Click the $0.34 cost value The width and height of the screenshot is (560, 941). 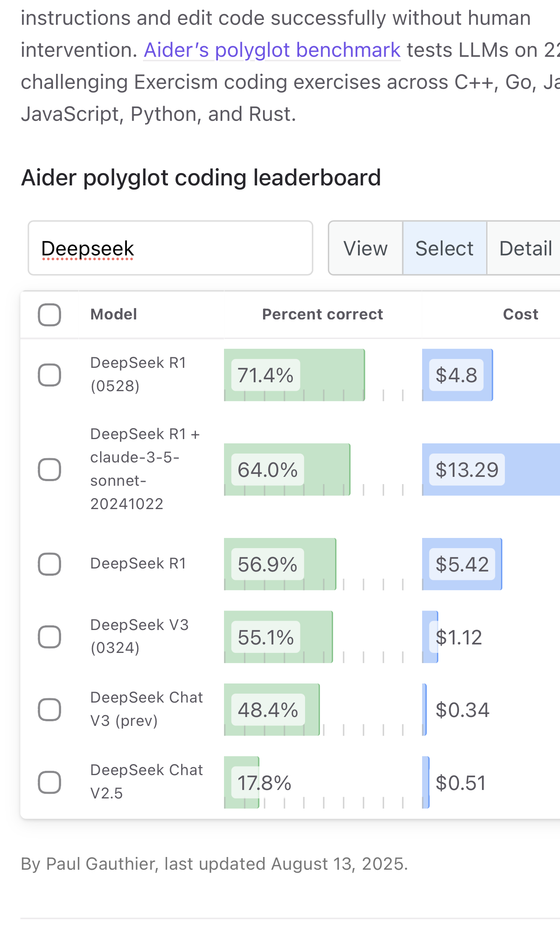pyautogui.click(x=462, y=710)
